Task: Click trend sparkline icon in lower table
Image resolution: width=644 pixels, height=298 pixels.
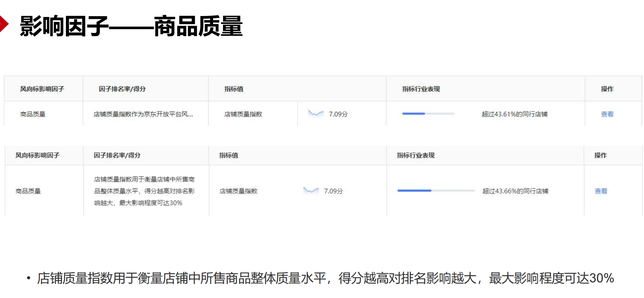Action: (x=311, y=190)
